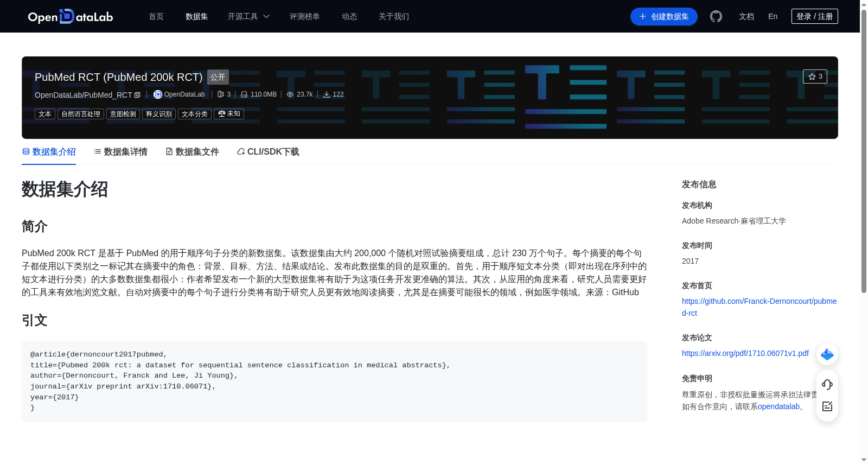The height and width of the screenshot is (465, 868).
Task: Click the 免责申明 heading
Action: click(x=697, y=378)
